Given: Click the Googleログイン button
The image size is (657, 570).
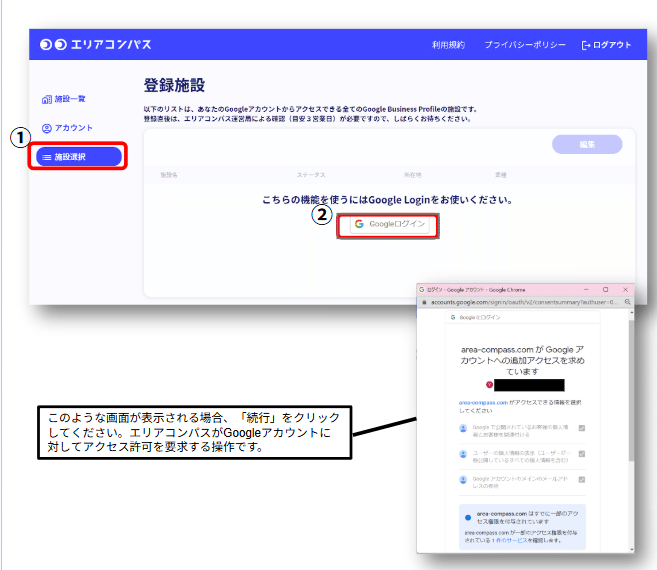Looking at the screenshot, I should coord(390,224).
